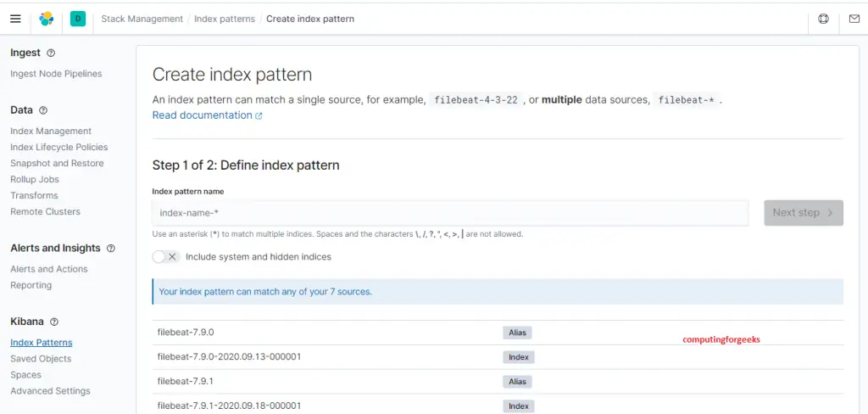868x414 pixels.
Task: Open Advanced Settings page
Action: pyautogui.click(x=50, y=391)
